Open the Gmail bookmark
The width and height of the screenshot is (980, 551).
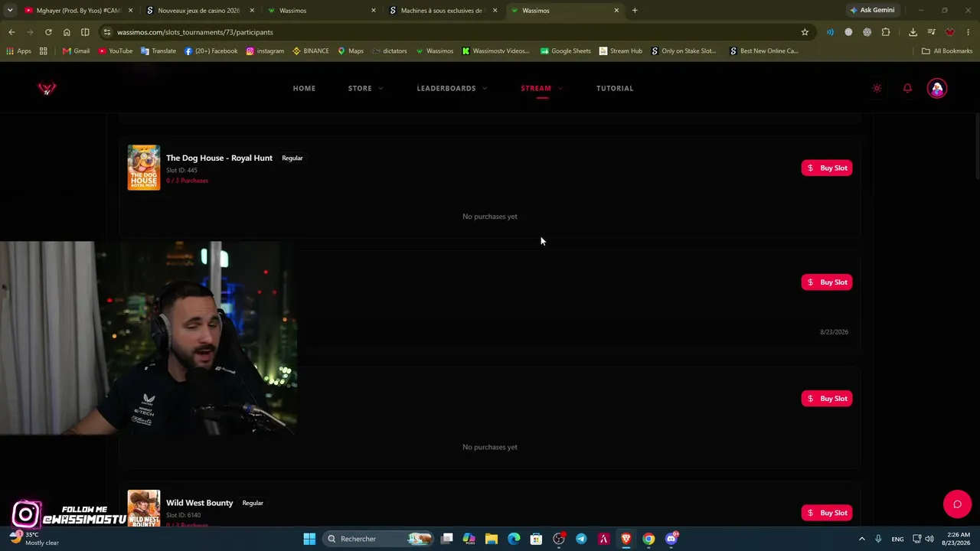coord(76,51)
